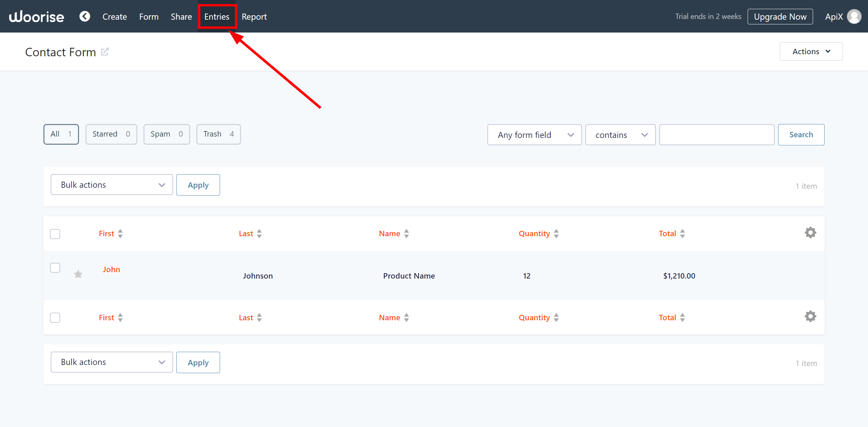Open the Report tab
Image resolution: width=868 pixels, height=427 pixels.
point(254,17)
